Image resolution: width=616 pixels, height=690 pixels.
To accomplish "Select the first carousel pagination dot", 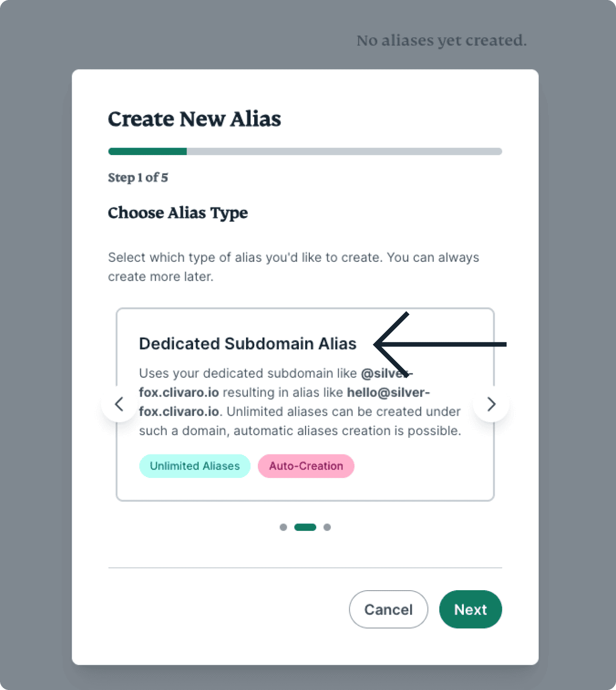I will (283, 527).
